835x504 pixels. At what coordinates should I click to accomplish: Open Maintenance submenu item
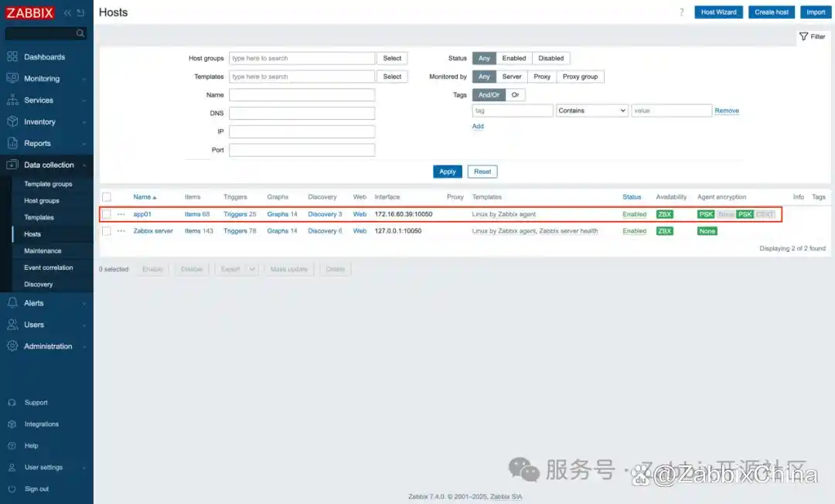(43, 251)
